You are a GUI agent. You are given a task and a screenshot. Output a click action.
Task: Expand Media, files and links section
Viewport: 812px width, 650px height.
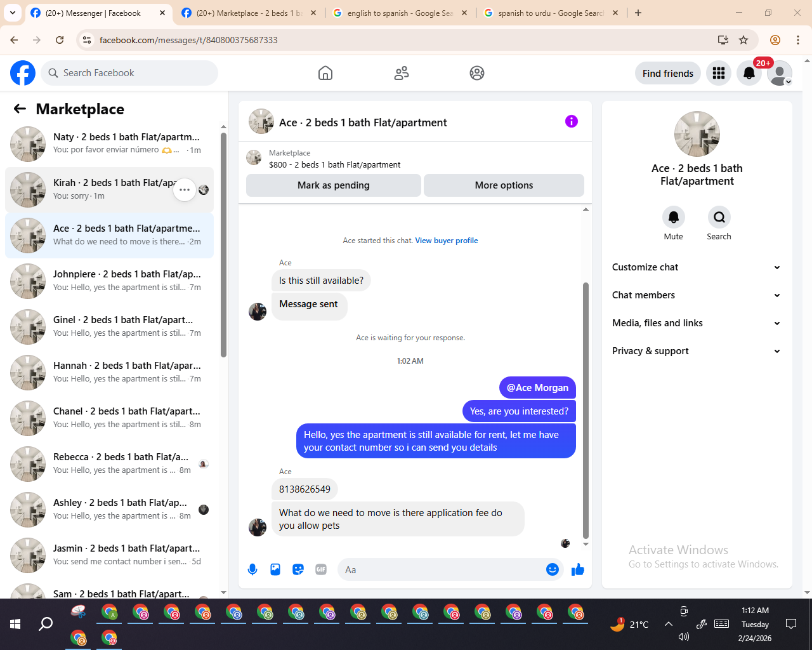[697, 323]
